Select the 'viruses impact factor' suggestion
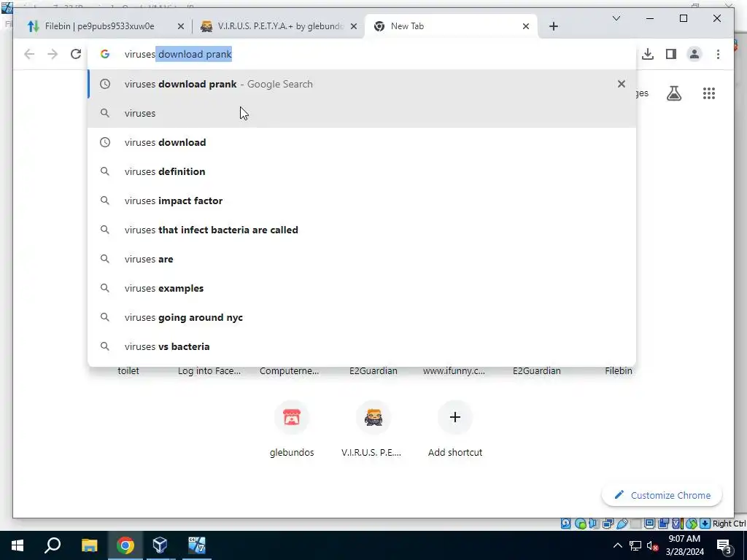The height and width of the screenshot is (560, 747). pyautogui.click(x=362, y=201)
